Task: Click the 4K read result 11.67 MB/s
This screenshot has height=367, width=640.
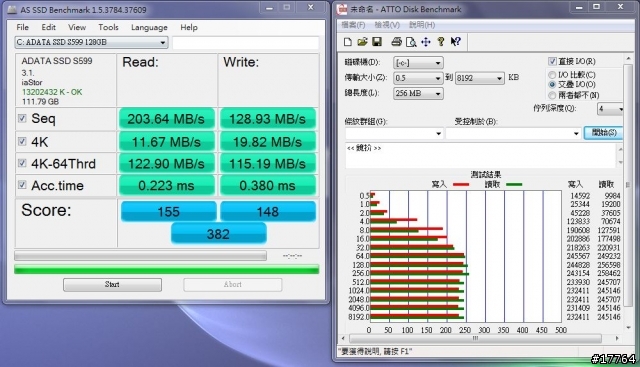Action: (x=166, y=142)
